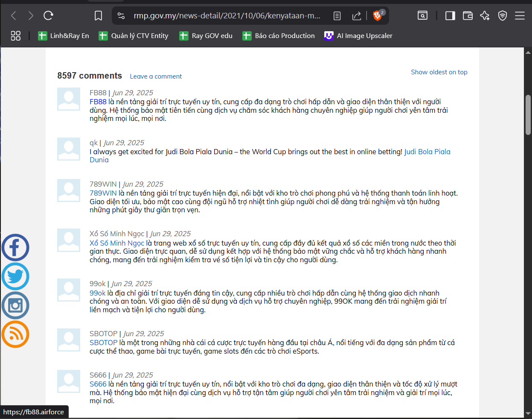Image resolution: width=532 pixels, height=419 pixels.
Task: Click the "8597 comments" heading
Action: pos(90,76)
